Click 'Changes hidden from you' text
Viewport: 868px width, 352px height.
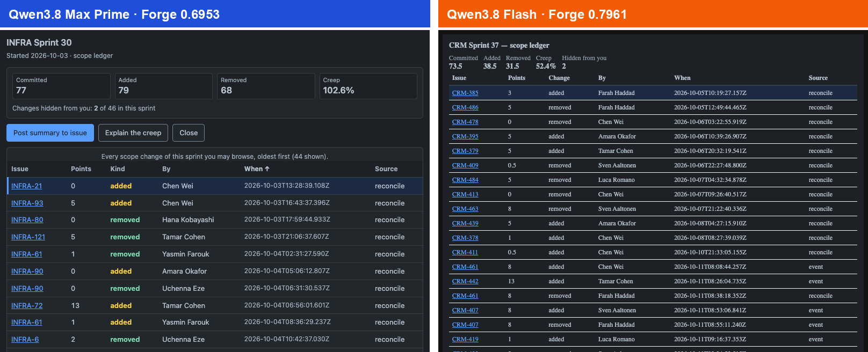click(84, 108)
